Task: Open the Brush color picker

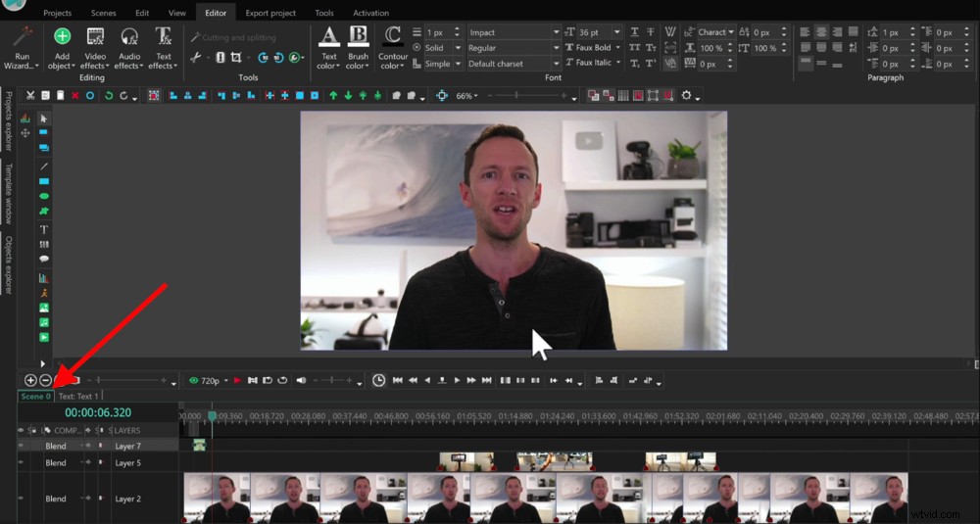Action: click(x=358, y=48)
